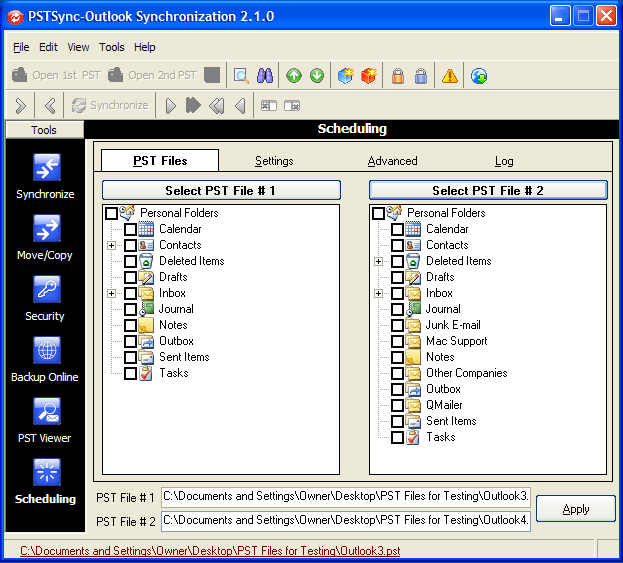Check Personal Folders in PST File #1
Image resolution: width=623 pixels, height=563 pixels.
111,213
